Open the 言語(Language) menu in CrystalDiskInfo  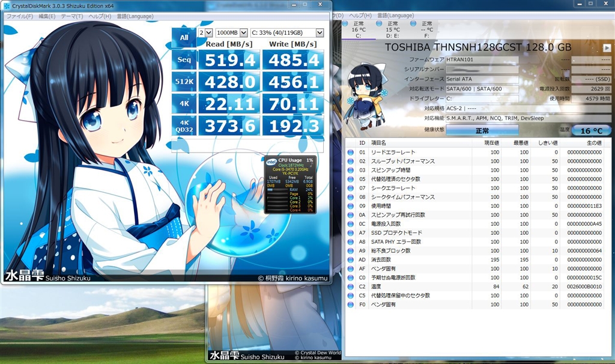pos(395,15)
